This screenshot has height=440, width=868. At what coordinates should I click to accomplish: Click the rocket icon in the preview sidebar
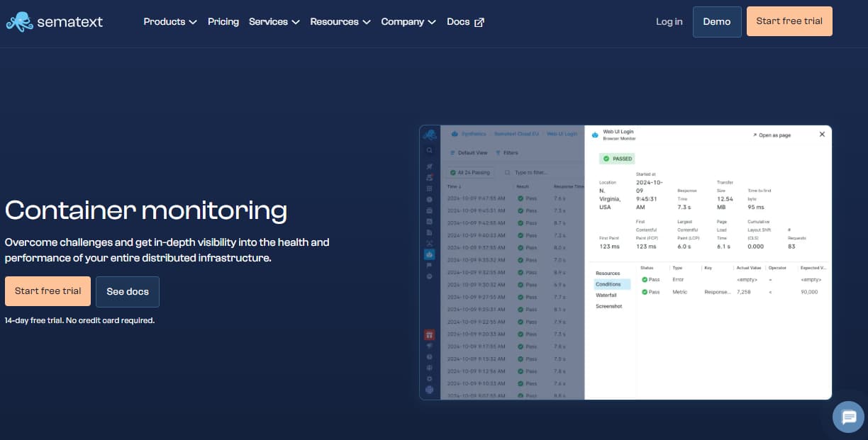point(430,167)
